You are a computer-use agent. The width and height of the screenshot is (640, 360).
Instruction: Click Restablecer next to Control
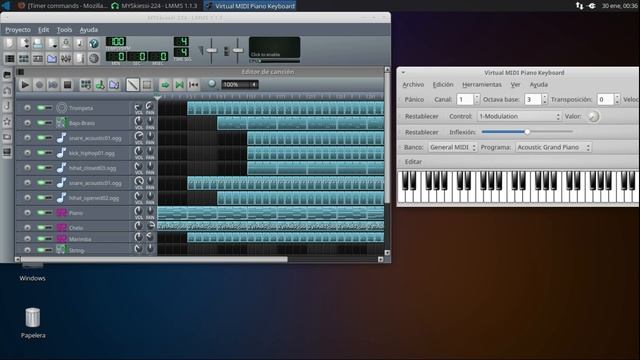point(422,116)
